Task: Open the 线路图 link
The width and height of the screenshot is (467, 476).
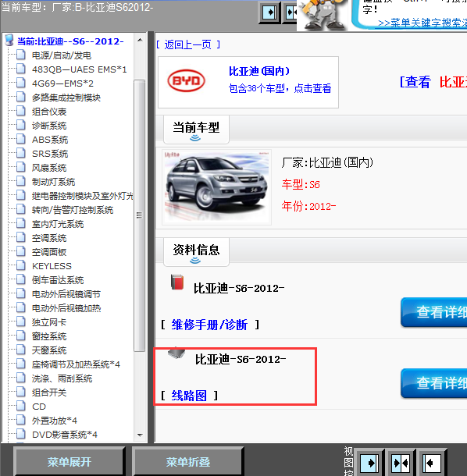Action: click(189, 396)
